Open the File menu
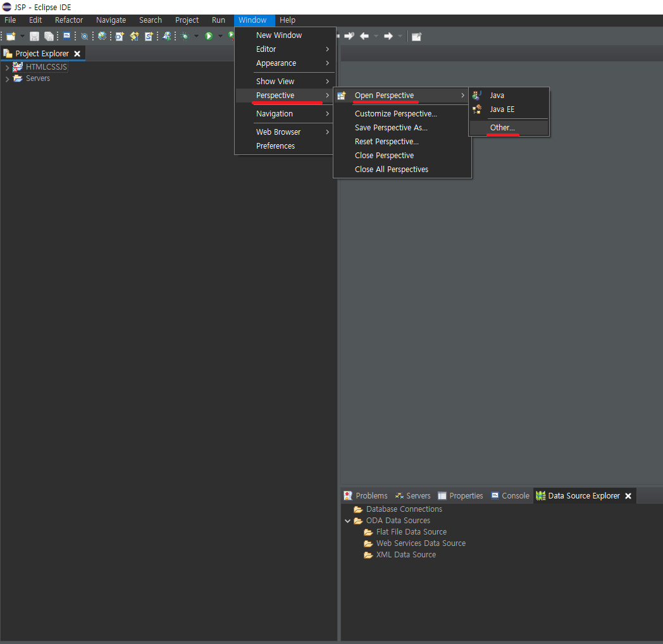The width and height of the screenshot is (663, 644). click(x=10, y=20)
